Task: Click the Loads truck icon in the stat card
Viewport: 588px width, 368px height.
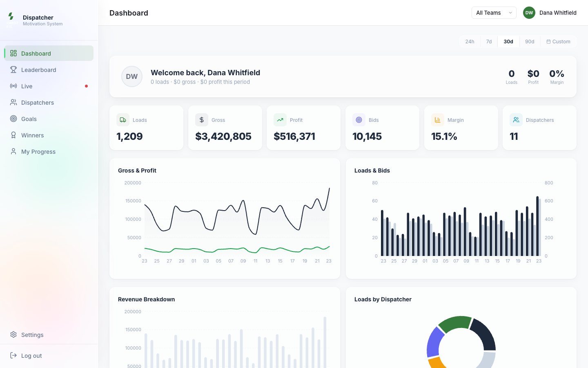Action: [123, 120]
